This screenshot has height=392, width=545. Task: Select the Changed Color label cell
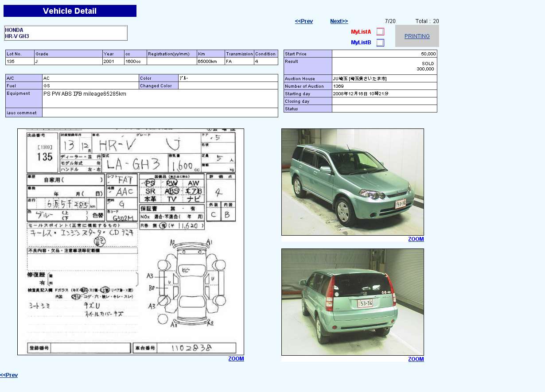[159, 86]
